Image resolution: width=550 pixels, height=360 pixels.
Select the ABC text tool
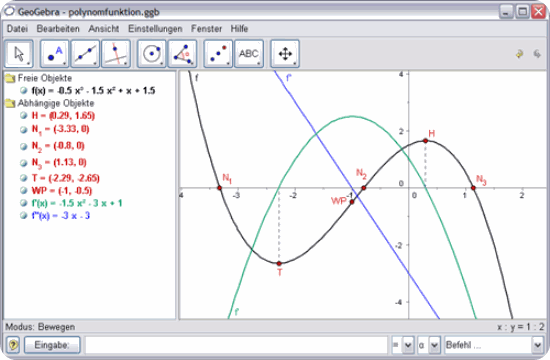pyautogui.click(x=249, y=54)
